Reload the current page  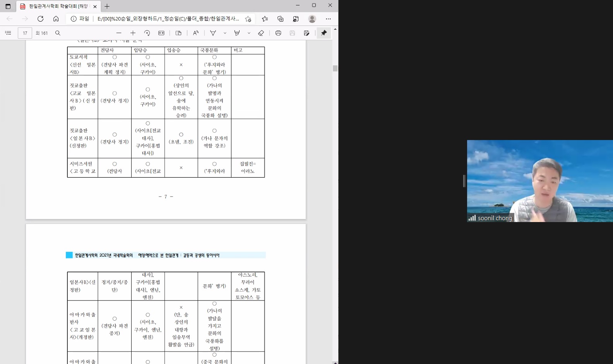coord(40,19)
